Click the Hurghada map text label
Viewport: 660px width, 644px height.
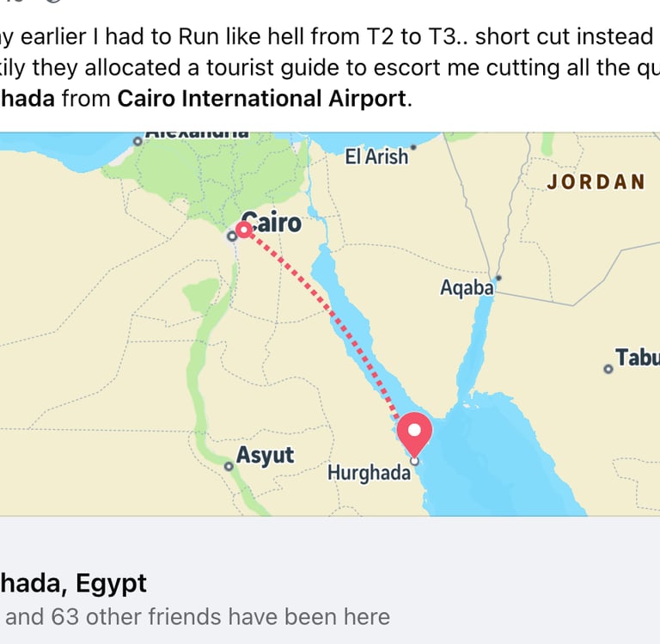(368, 473)
